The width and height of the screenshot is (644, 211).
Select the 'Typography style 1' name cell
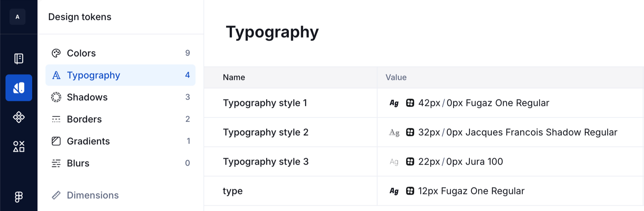click(x=290, y=103)
